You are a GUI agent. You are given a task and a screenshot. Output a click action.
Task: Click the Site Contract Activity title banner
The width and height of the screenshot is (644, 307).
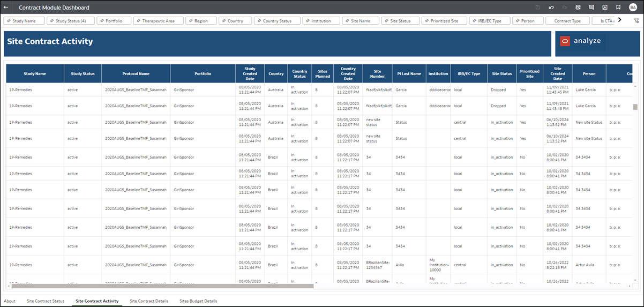pyautogui.click(x=278, y=43)
